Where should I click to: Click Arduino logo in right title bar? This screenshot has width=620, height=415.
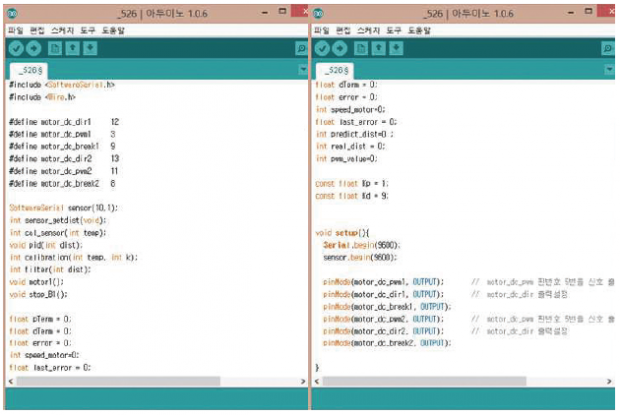(318, 14)
